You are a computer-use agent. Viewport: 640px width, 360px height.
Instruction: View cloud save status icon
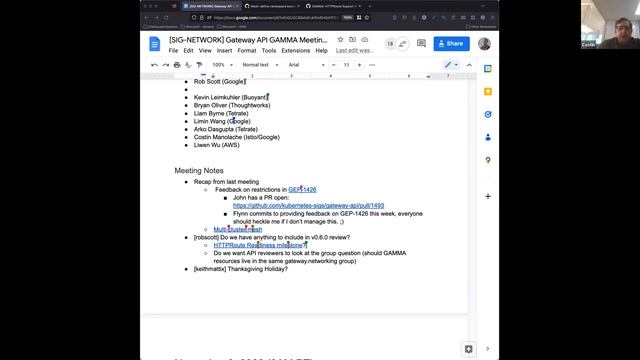(364, 40)
